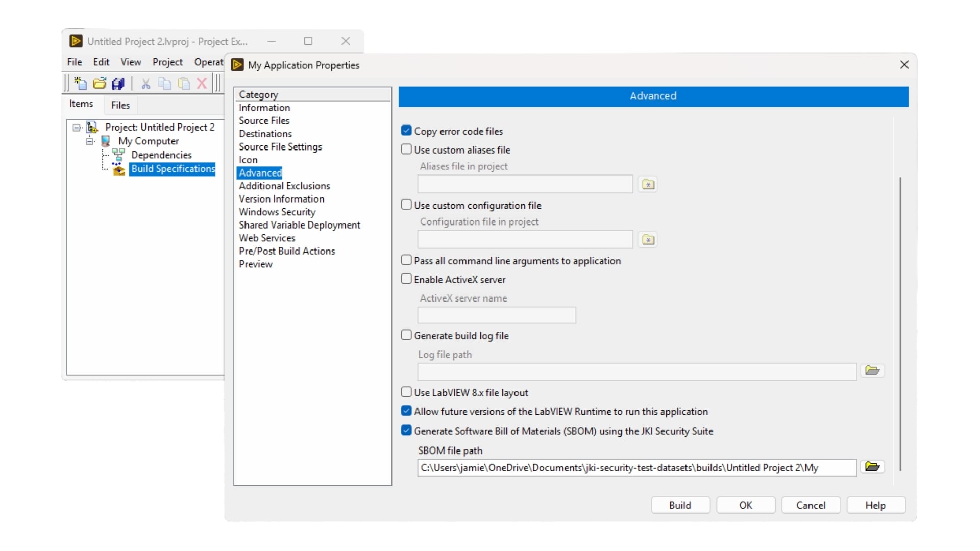
Task: Click the Build button
Action: (680, 505)
